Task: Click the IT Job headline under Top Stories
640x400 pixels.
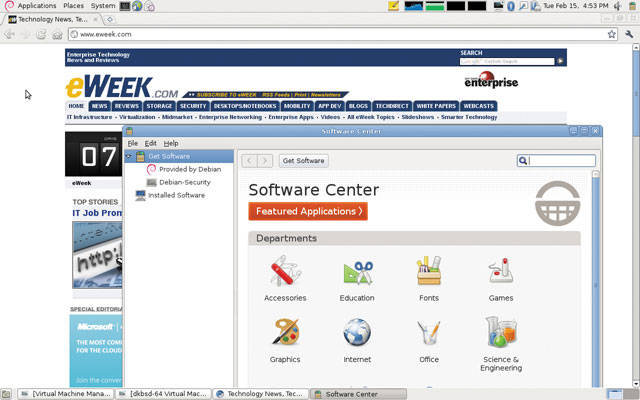Action: pos(97,213)
